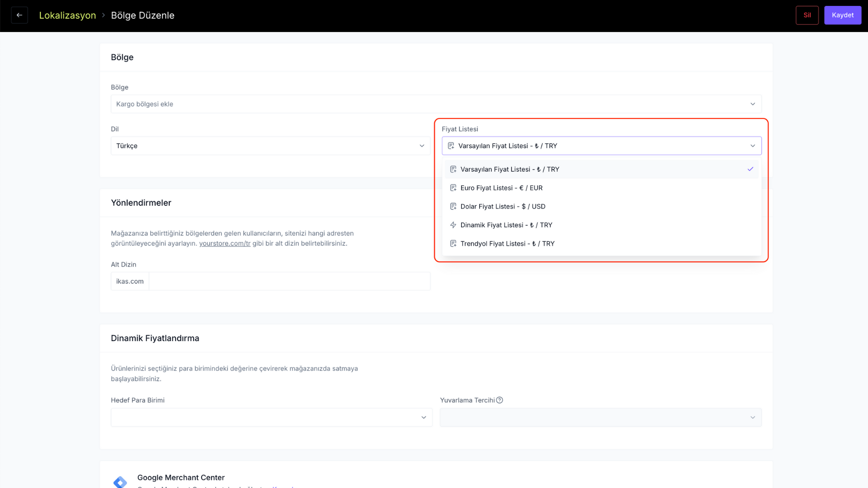Click the checkmark on the Varsayılan Fiyat Listesi option
Viewport: 868px width, 488px height.
click(750, 169)
